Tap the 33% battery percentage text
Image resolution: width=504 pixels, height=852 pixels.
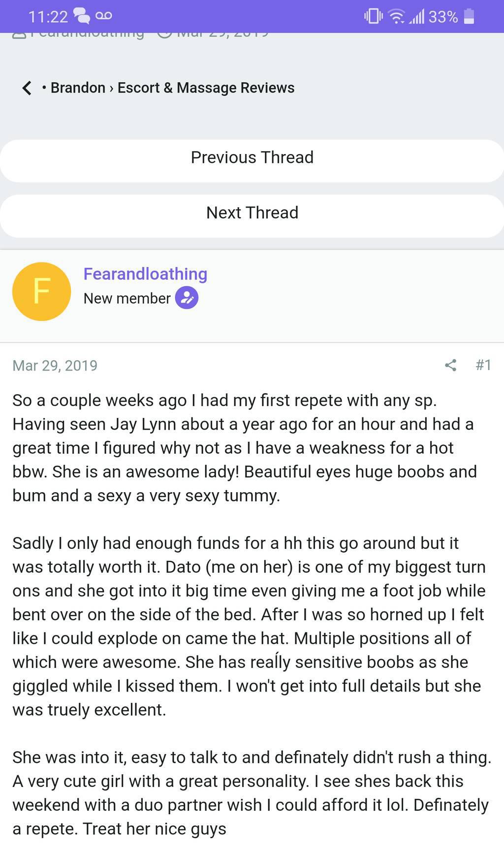[x=443, y=17]
